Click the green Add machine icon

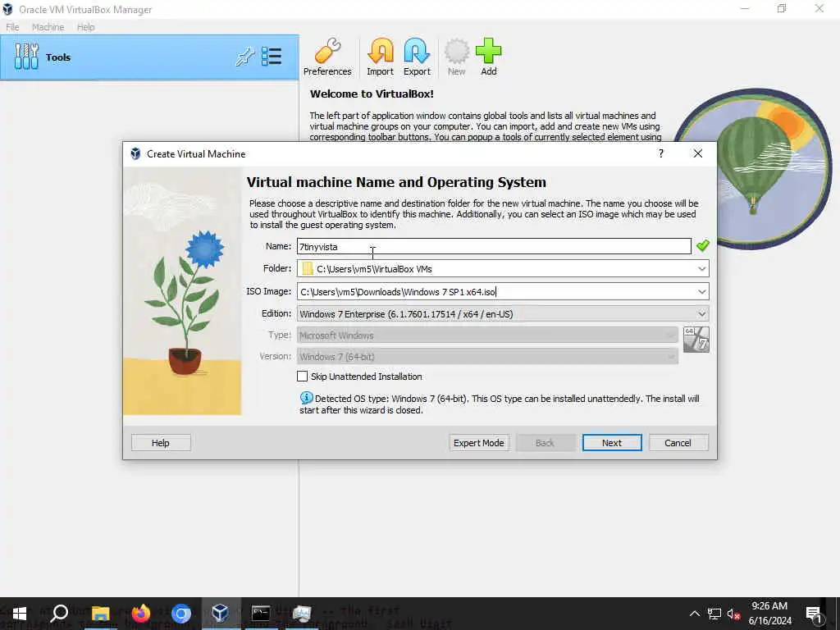[489, 57]
